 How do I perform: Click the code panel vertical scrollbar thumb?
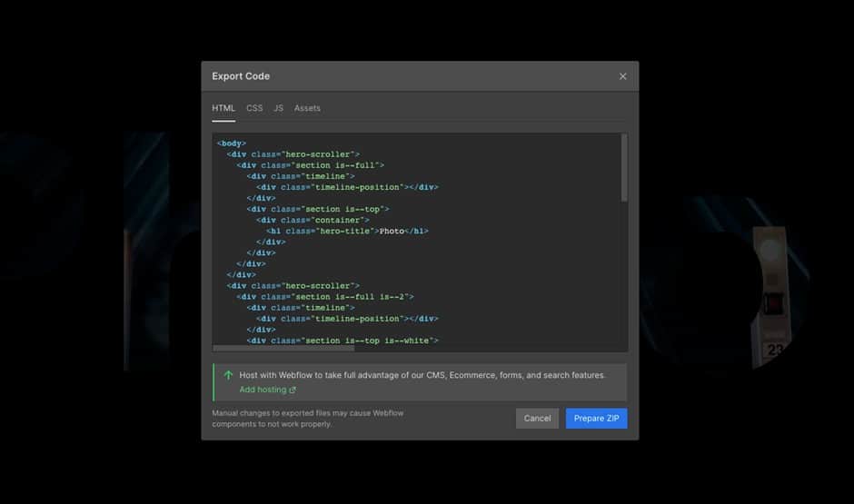(623, 168)
